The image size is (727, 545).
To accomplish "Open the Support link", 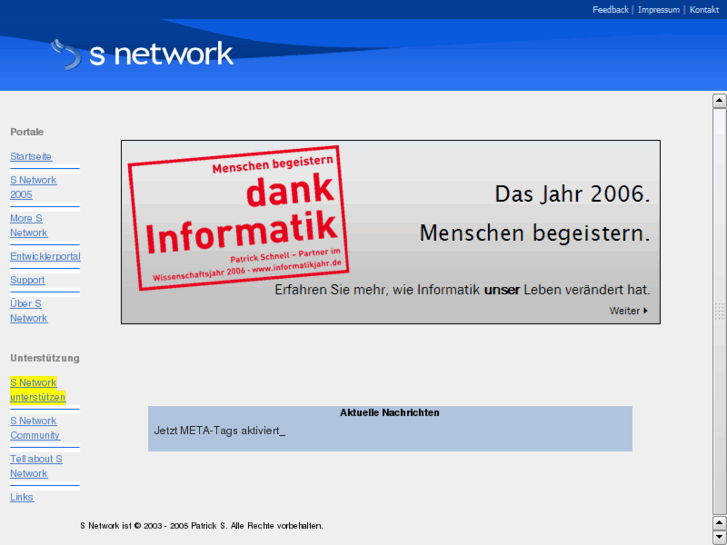I will [x=27, y=280].
